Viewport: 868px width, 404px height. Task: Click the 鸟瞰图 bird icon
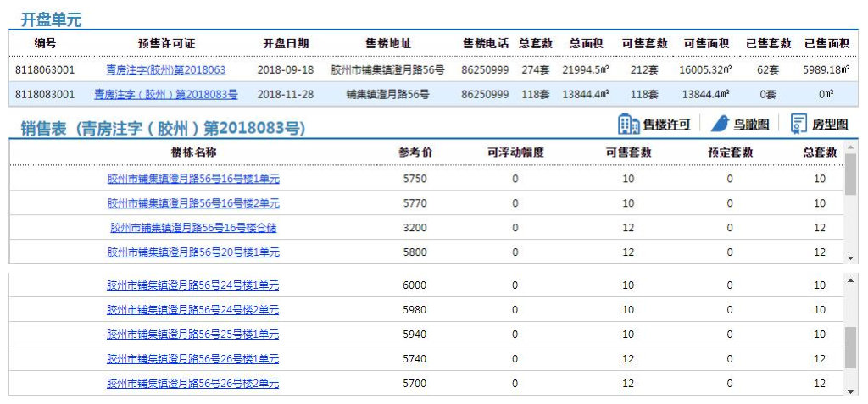tap(720, 125)
